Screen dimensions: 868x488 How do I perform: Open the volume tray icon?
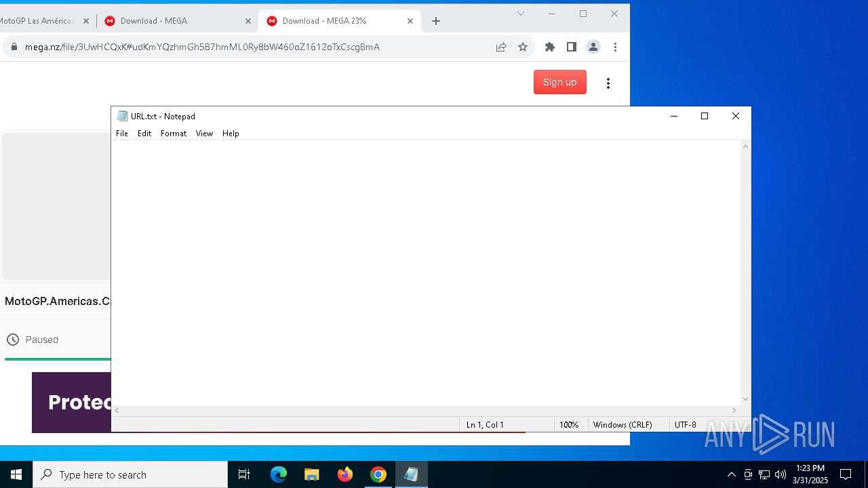pyautogui.click(x=781, y=474)
